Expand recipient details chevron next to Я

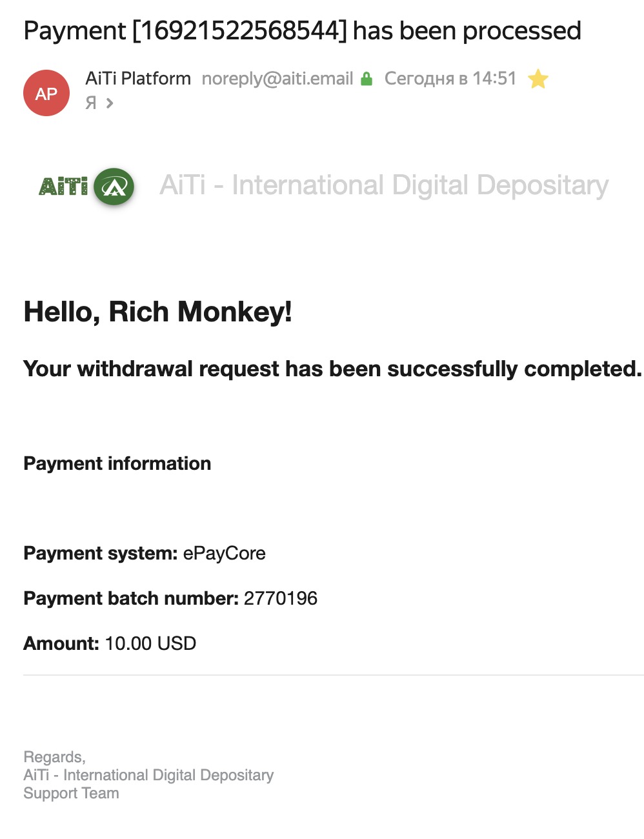point(110,103)
